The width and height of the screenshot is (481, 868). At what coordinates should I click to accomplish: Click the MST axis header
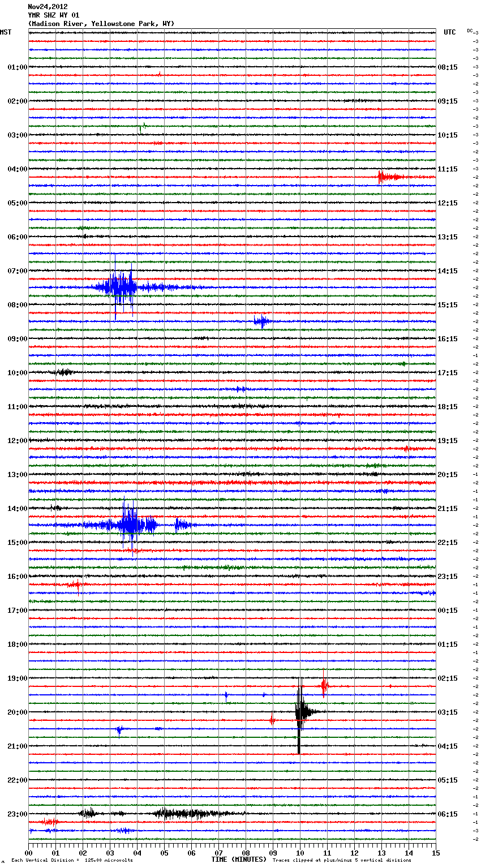pos(6,32)
